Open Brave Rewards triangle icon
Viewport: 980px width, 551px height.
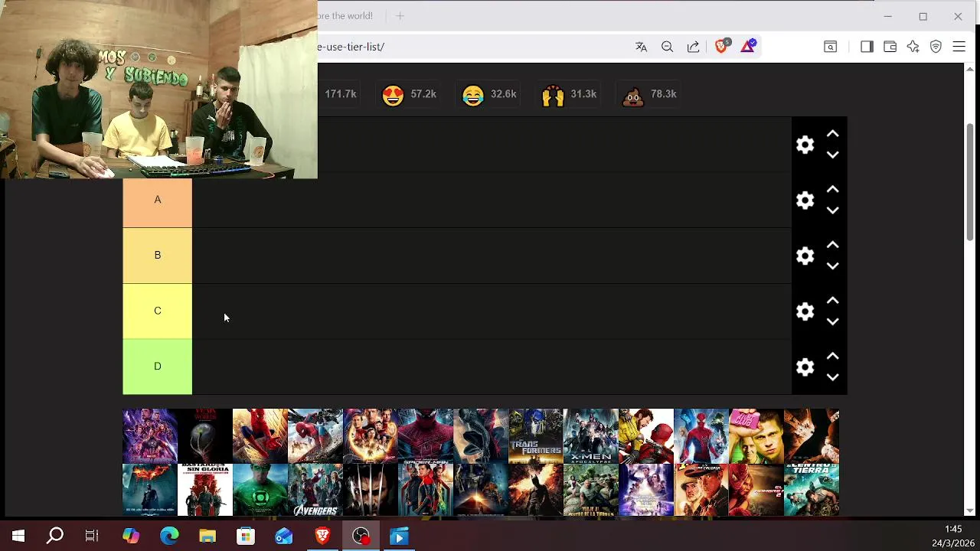tap(748, 46)
